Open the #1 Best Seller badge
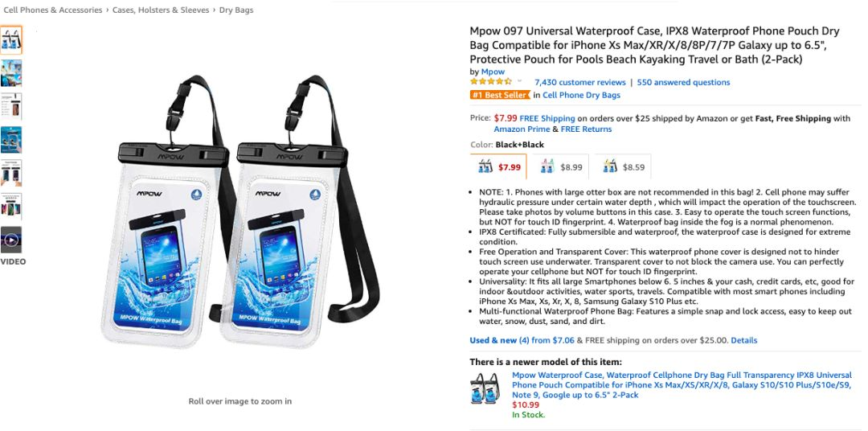Screen dimensions: 868x431 pos(500,95)
